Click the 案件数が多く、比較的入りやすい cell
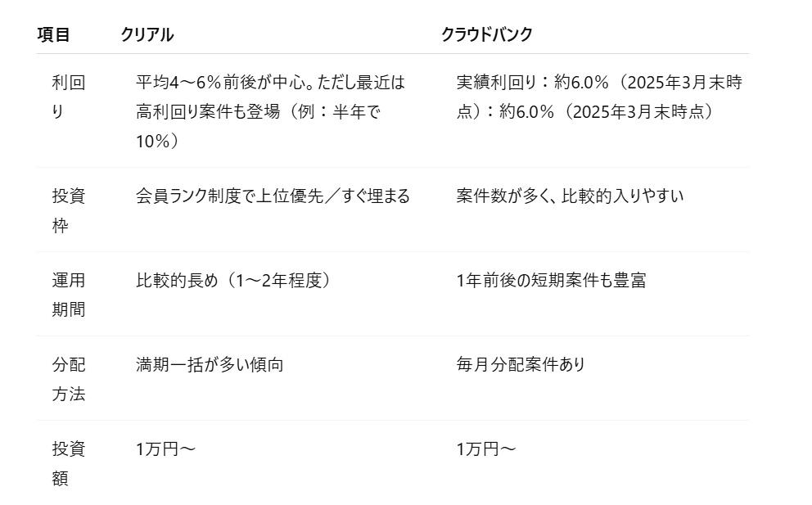The height and width of the screenshot is (505, 812). click(x=570, y=196)
